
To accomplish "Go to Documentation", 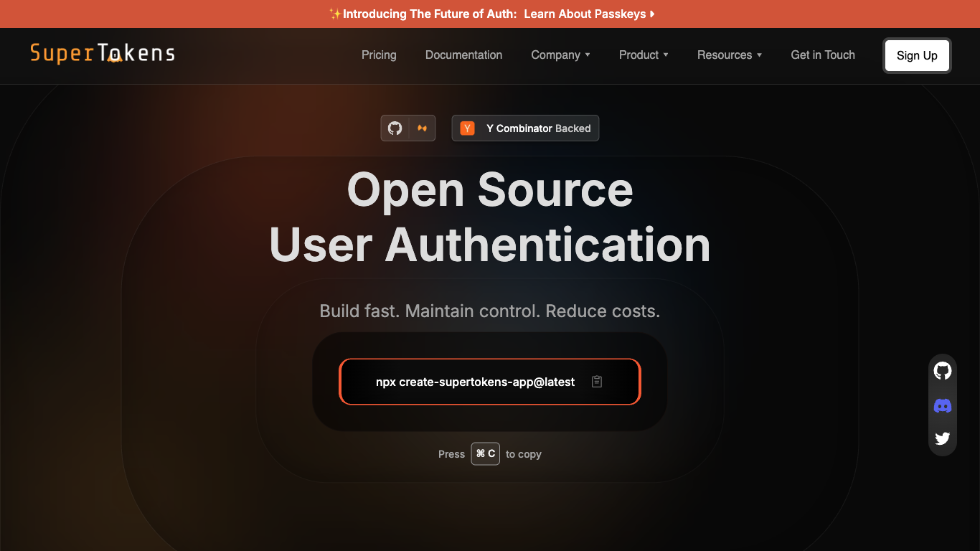I will pos(463,55).
